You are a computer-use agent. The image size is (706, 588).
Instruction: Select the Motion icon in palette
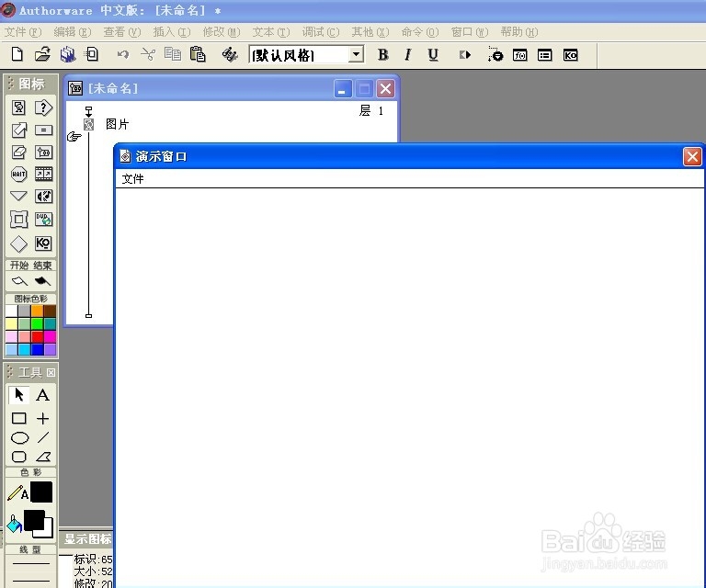[18, 130]
